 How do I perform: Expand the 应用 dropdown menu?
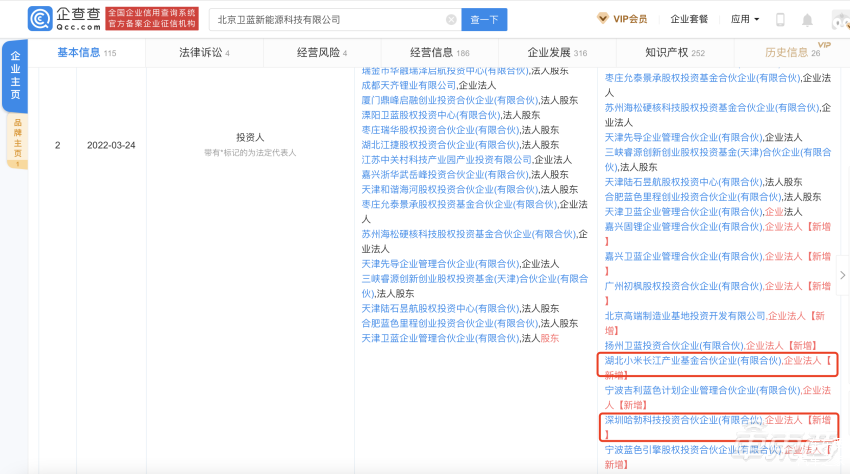(x=745, y=19)
